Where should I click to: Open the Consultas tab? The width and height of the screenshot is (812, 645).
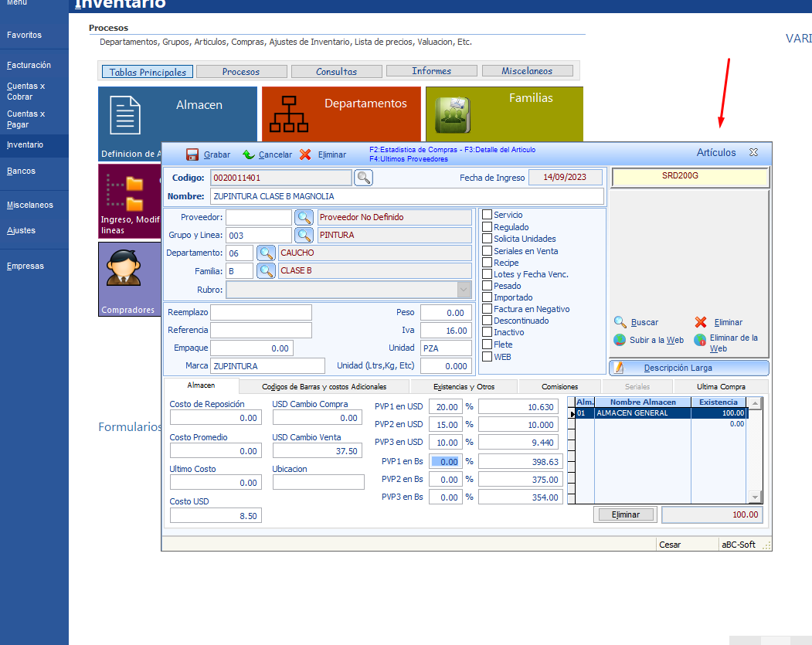pos(336,71)
